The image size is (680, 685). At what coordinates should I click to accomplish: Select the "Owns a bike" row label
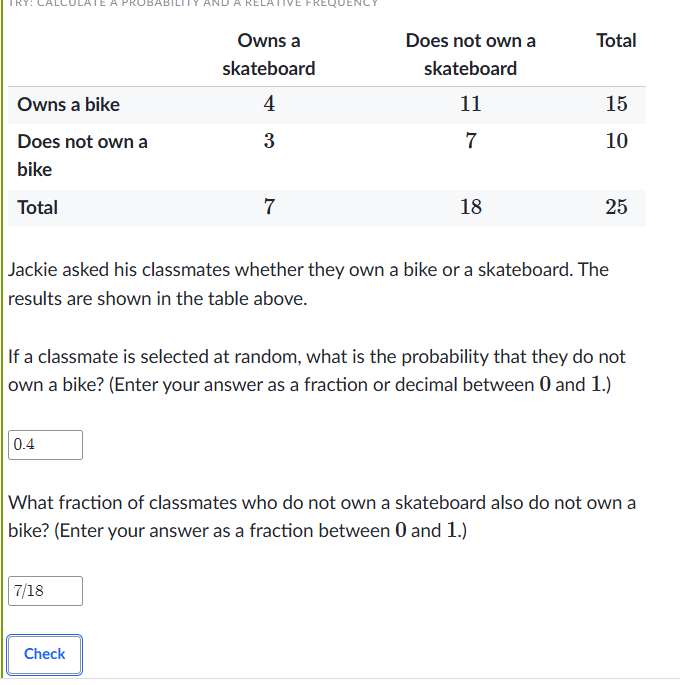point(69,105)
